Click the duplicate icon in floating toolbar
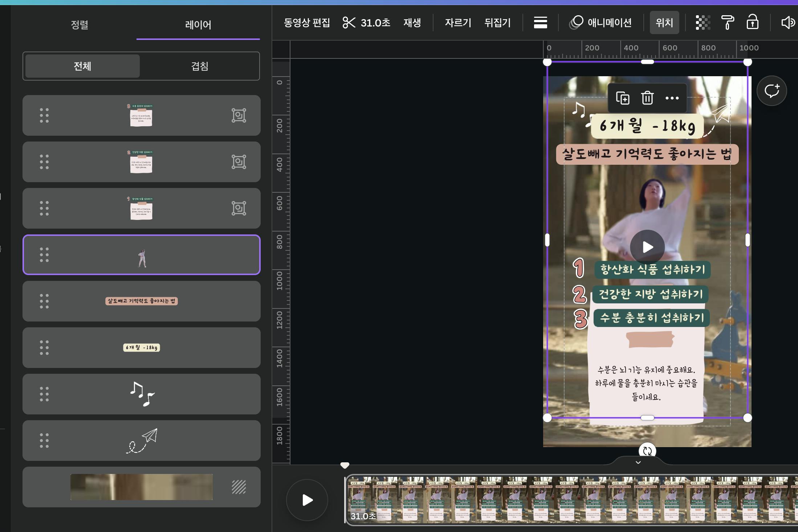798x532 pixels. tap(623, 98)
